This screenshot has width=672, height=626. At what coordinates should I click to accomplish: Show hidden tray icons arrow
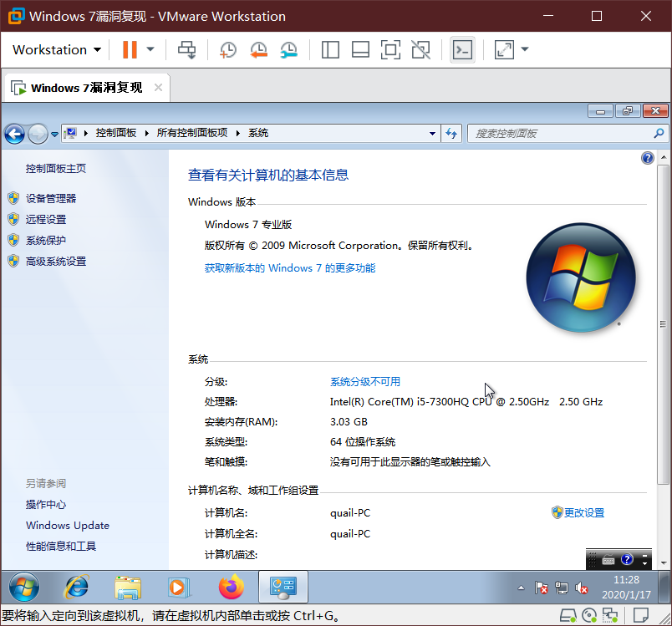coord(521,588)
